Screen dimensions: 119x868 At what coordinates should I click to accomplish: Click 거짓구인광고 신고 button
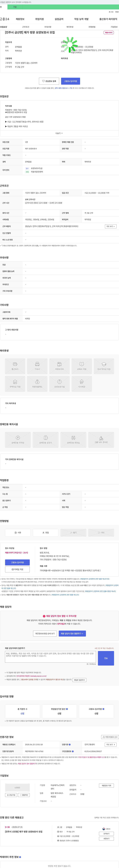[x=110, y=737]
